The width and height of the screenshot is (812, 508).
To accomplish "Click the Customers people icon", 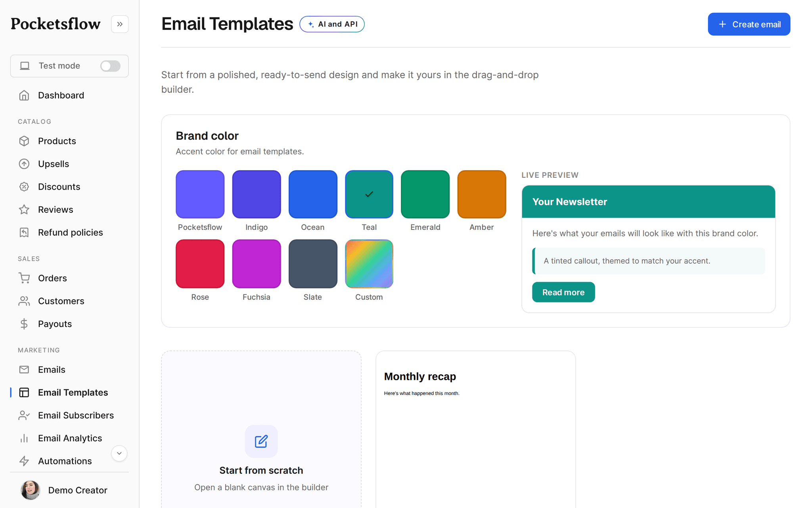I will tap(24, 301).
